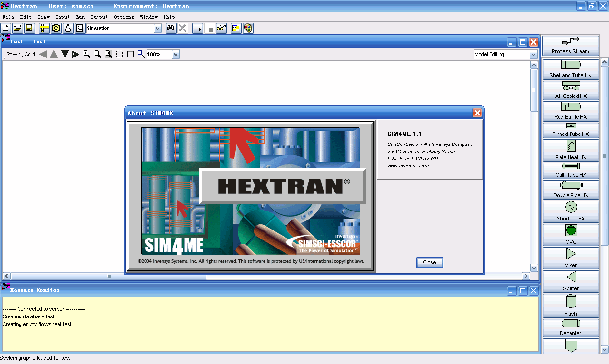
Task: Select Mixer unit from palette
Action: (x=570, y=258)
